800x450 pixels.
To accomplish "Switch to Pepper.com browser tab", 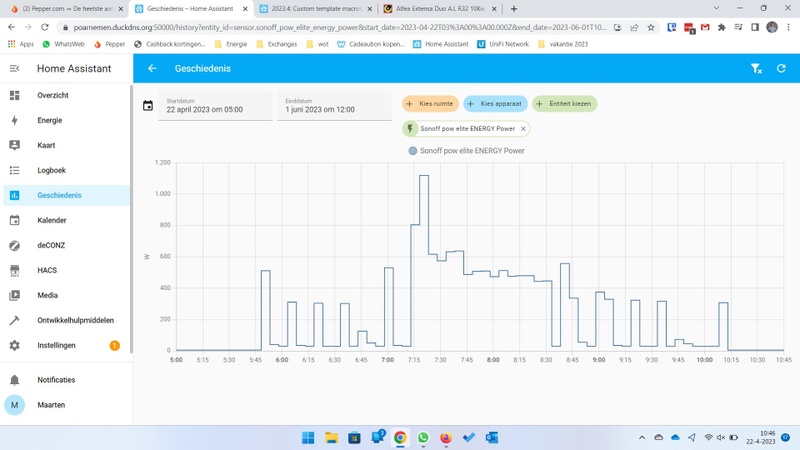I will [66, 9].
